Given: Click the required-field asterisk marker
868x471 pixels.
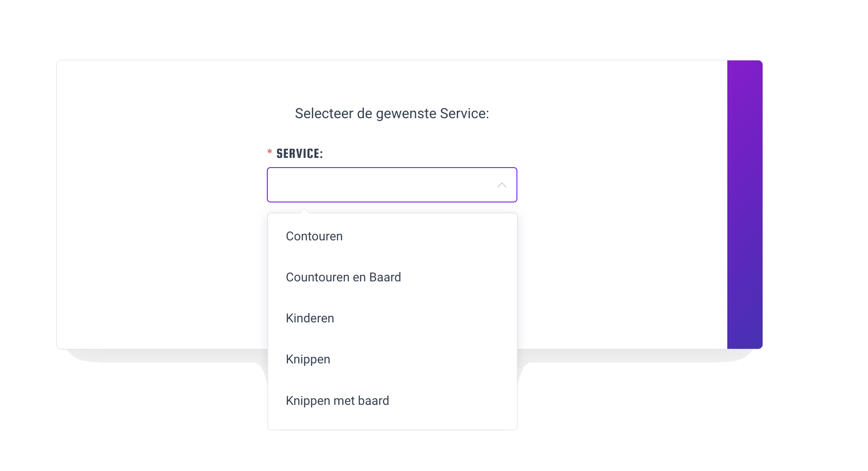Looking at the screenshot, I should (269, 152).
